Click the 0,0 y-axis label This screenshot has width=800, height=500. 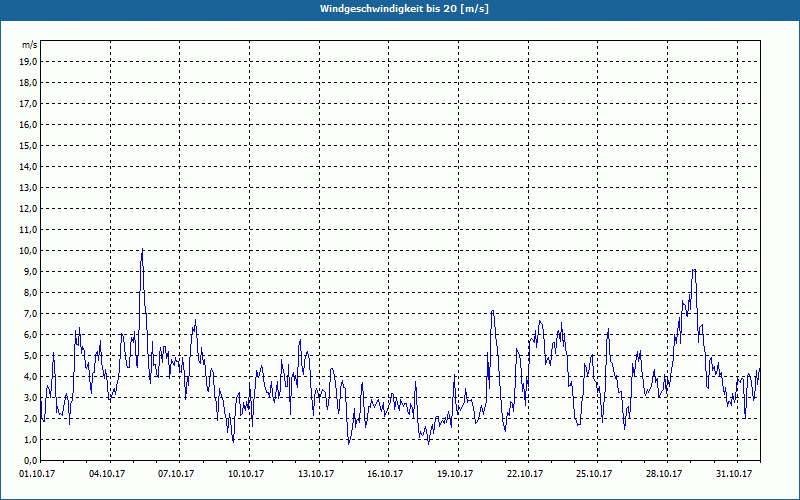click(30, 460)
